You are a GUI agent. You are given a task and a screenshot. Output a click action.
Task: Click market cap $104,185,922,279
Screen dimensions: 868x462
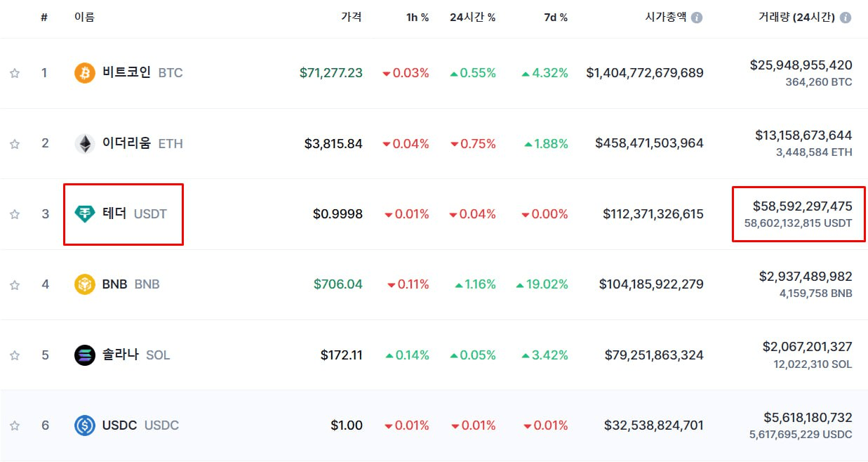pos(651,284)
